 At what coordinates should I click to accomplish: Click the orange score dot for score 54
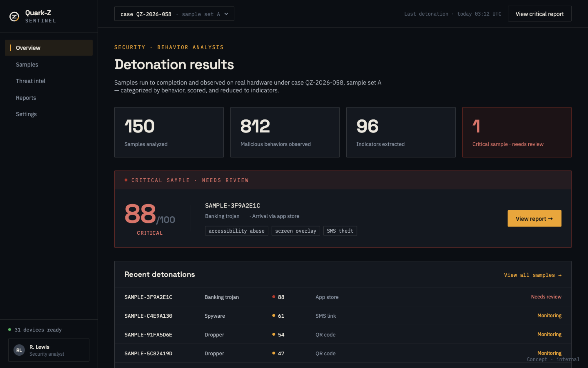274,334
